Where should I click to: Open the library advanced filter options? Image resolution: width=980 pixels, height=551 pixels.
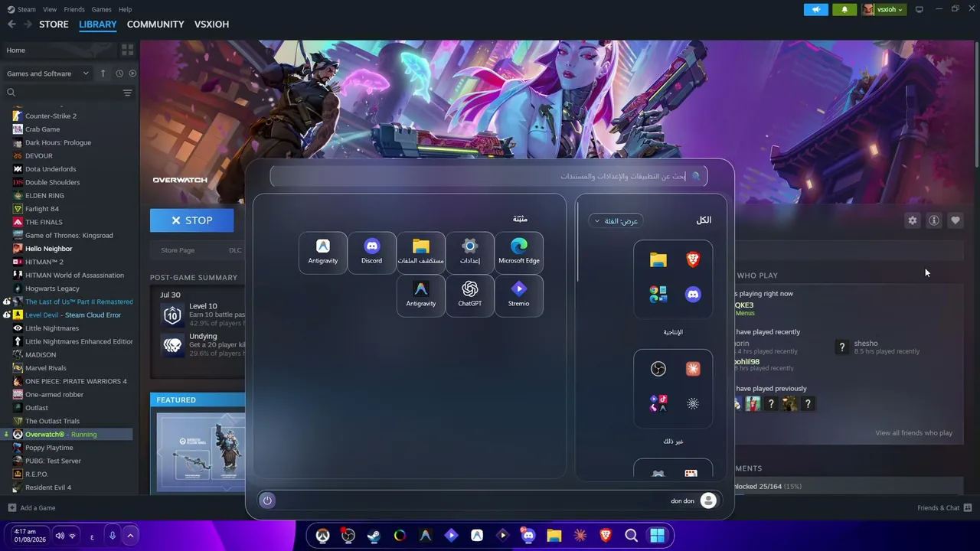point(127,93)
